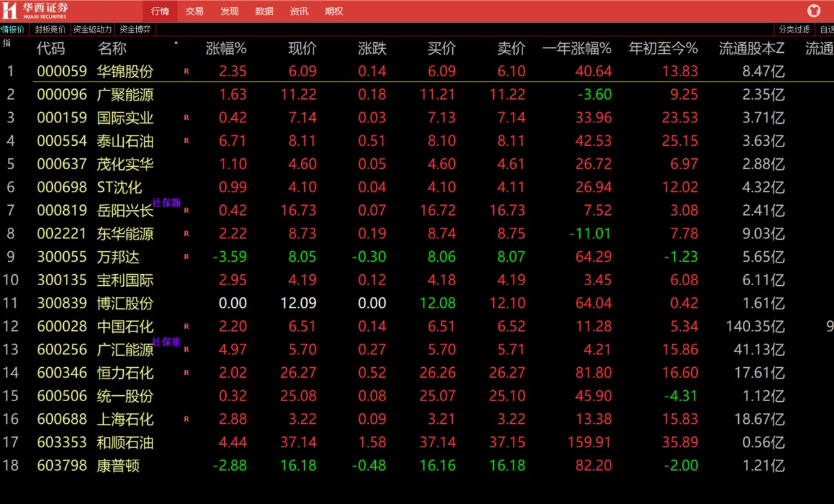The height and width of the screenshot is (504, 834).
Task: Click 年初至今 value 35.89
Action: coord(680,443)
